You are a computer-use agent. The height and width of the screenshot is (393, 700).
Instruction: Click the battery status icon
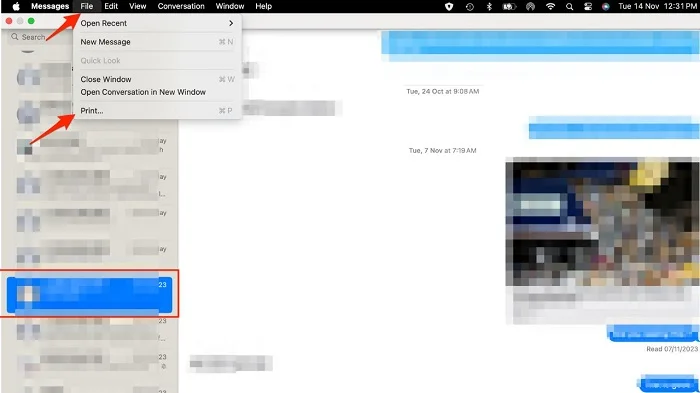tap(509, 6)
